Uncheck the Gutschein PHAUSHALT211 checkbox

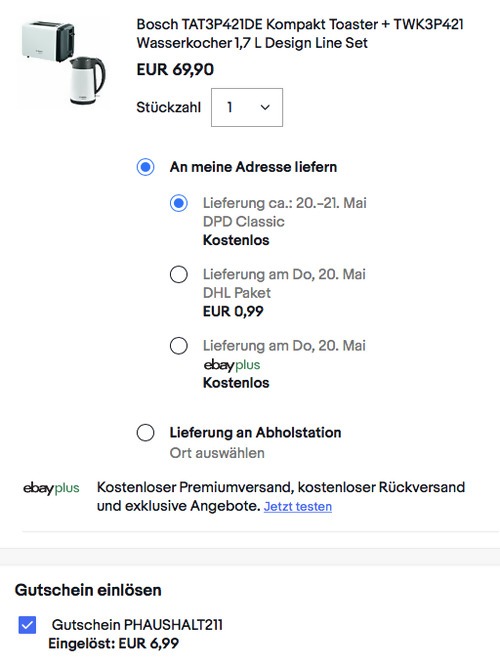(27, 625)
